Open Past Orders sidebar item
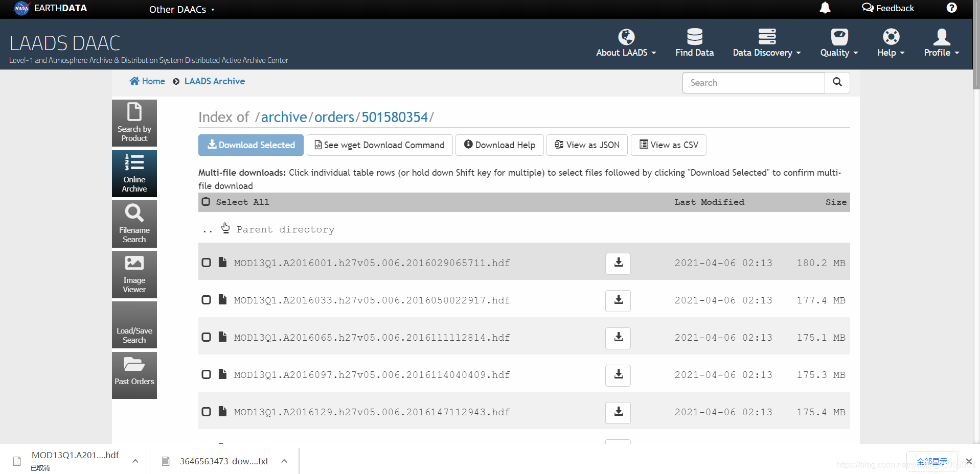 click(134, 375)
